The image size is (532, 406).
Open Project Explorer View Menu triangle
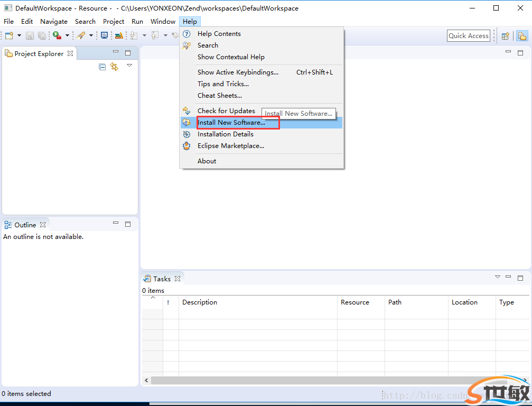point(129,65)
